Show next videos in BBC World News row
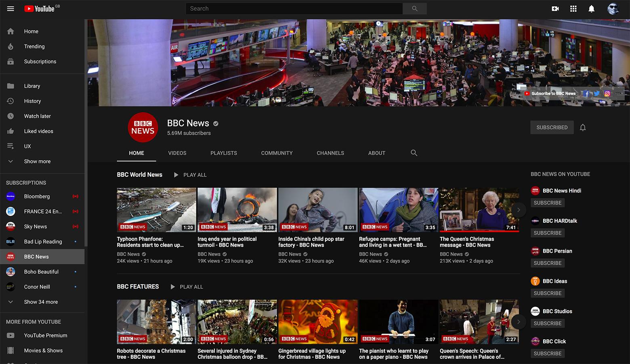This screenshot has height=364, width=630. click(x=519, y=210)
